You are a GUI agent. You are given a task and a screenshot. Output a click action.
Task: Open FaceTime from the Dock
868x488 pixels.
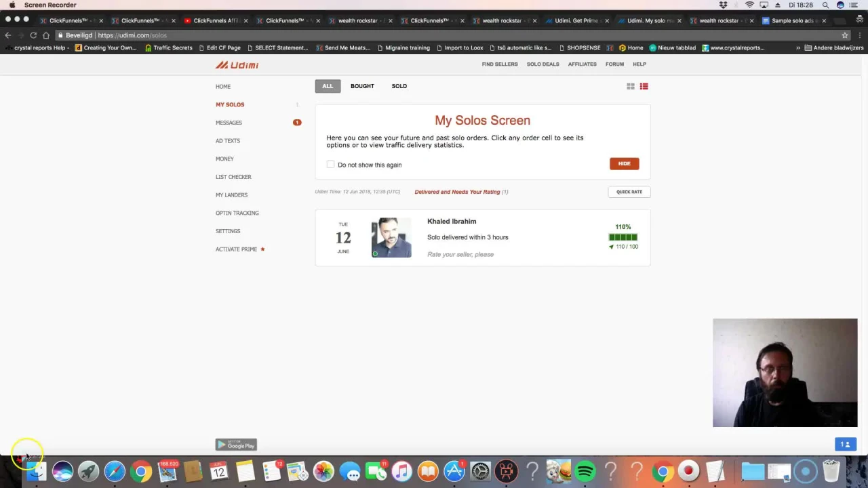376,471
